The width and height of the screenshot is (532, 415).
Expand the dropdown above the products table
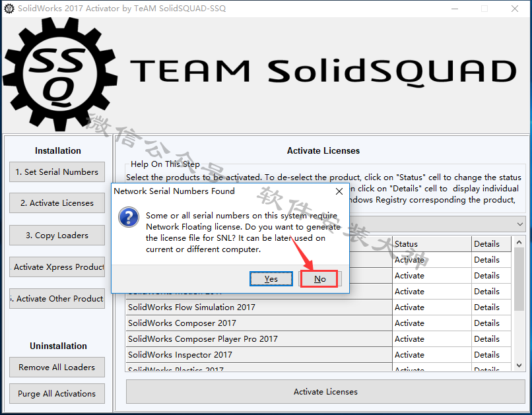coord(519,224)
